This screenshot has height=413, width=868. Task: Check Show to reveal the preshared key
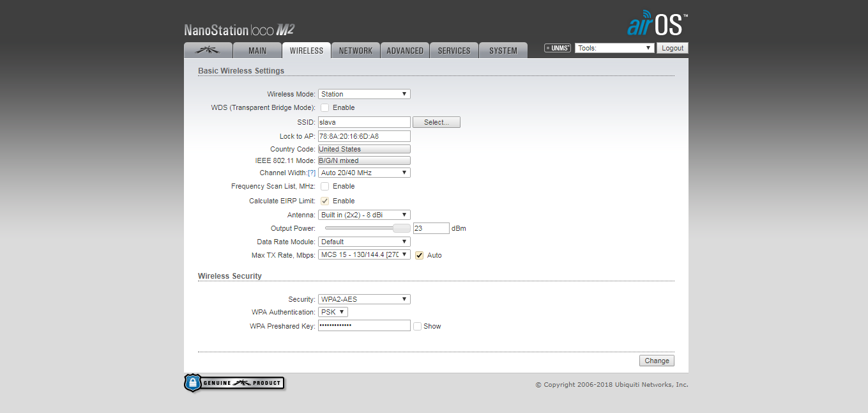417,326
